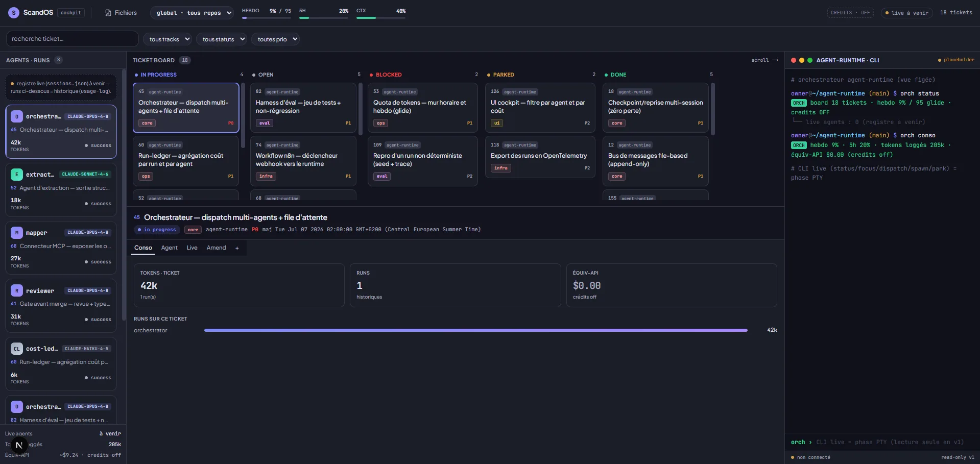Open the global tous repos dropdown
This screenshot has height=464, width=980.
pos(192,13)
